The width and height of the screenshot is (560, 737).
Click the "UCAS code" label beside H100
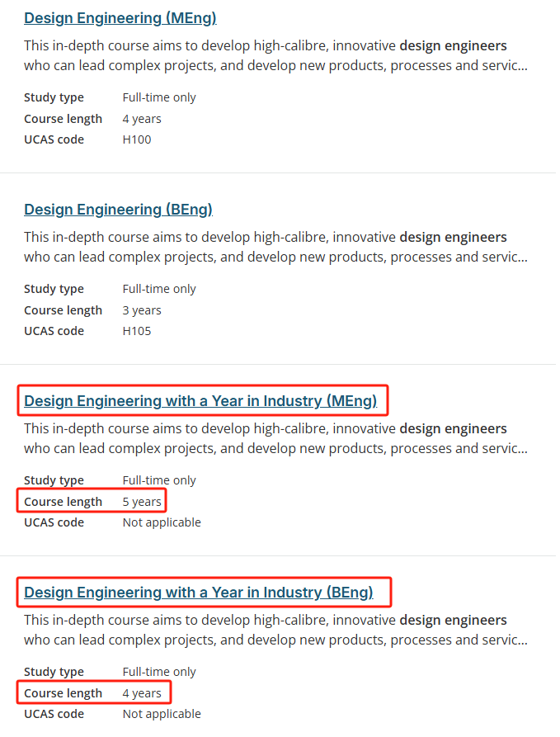click(54, 139)
